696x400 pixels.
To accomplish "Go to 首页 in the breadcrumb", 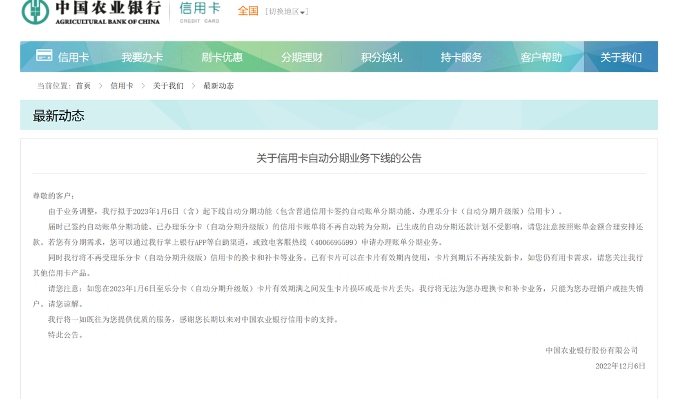I will click(x=83, y=86).
